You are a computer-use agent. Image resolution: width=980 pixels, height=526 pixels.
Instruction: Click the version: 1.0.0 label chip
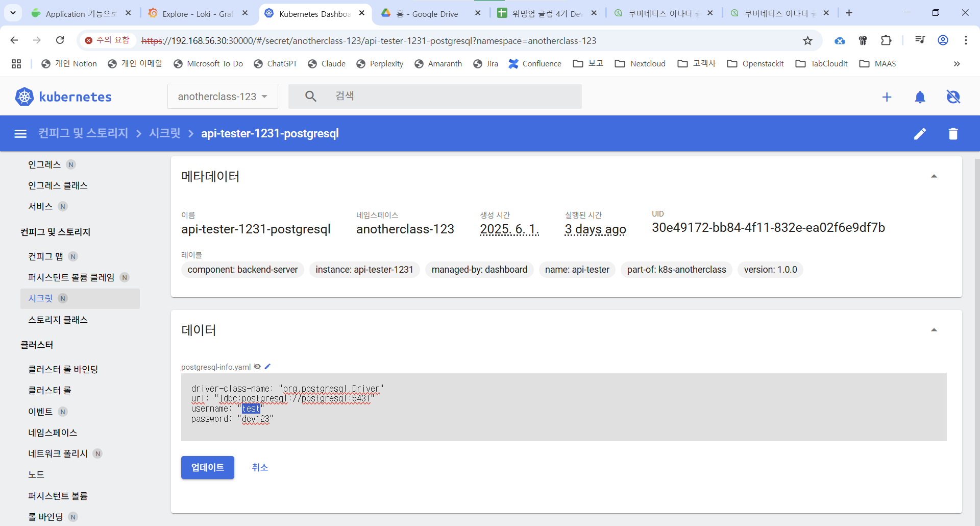tap(770, 270)
